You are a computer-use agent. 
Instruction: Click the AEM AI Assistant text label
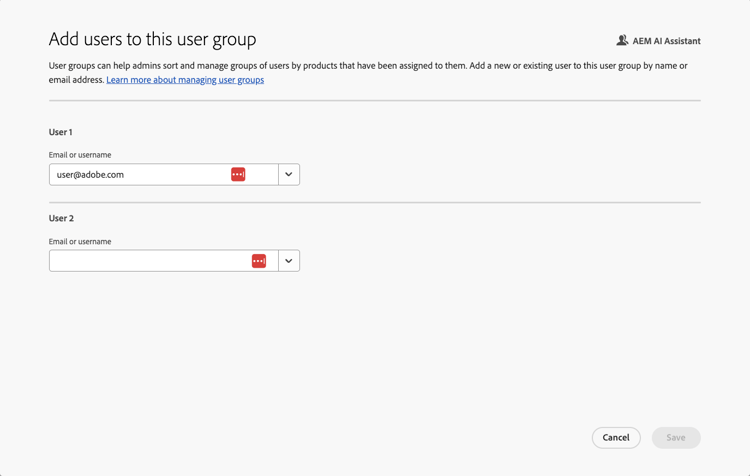click(666, 41)
